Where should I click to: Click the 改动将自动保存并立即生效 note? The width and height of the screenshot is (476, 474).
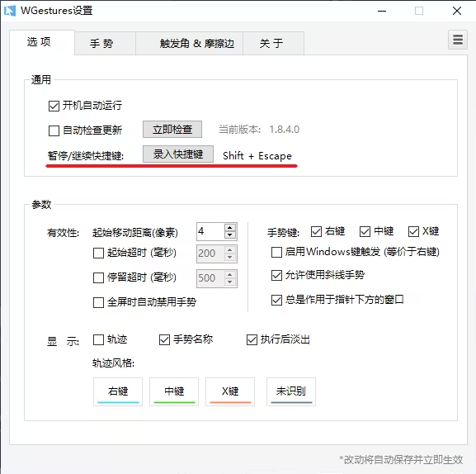[x=401, y=459]
